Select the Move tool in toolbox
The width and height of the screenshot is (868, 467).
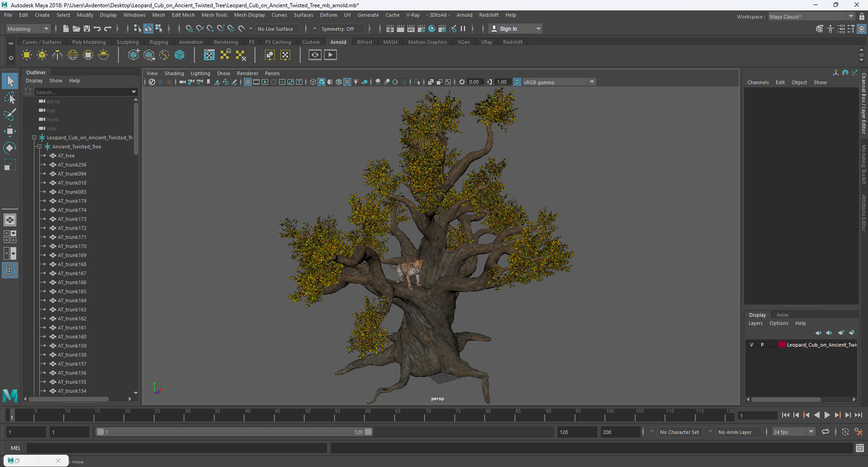(10, 131)
